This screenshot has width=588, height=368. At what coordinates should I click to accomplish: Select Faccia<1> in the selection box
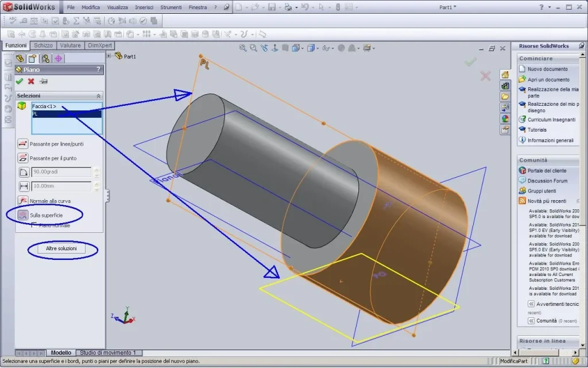click(x=44, y=106)
